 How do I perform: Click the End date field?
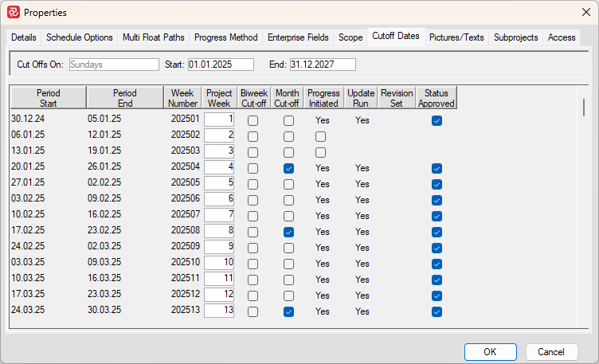point(323,65)
